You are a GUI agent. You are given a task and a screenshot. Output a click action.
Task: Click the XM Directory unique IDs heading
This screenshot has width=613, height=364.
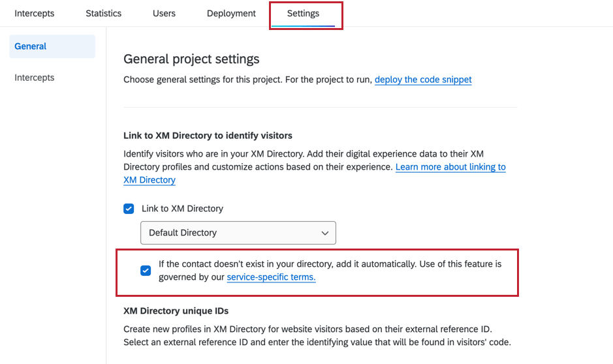click(176, 311)
